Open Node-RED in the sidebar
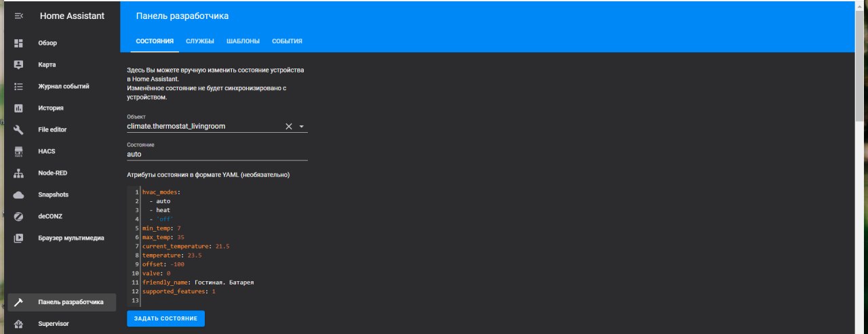The width and height of the screenshot is (868, 334). pos(62,173)
